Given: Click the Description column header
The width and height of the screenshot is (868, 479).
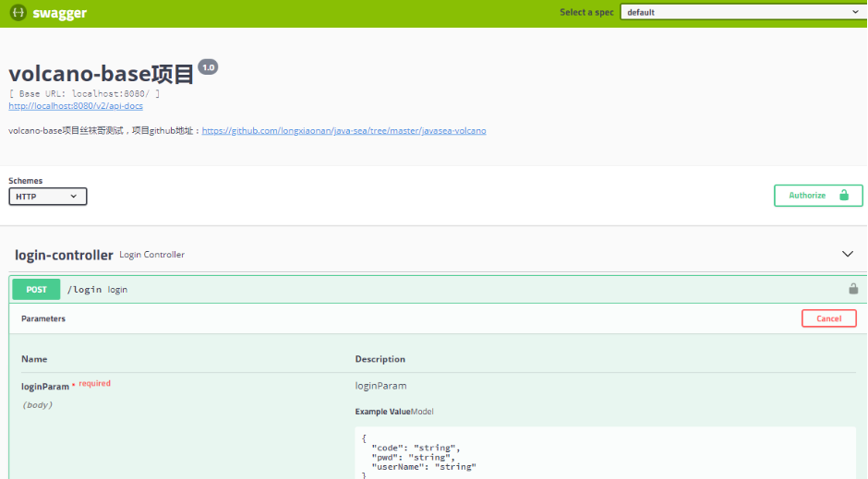Looking at the screenshot, I should click(380, 359).
